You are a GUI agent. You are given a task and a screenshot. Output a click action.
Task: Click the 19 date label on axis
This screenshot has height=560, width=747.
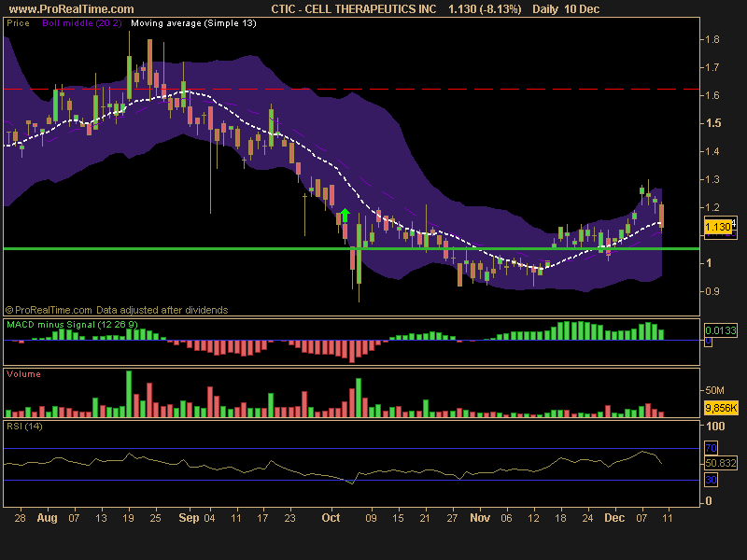[x=128, y=518]
